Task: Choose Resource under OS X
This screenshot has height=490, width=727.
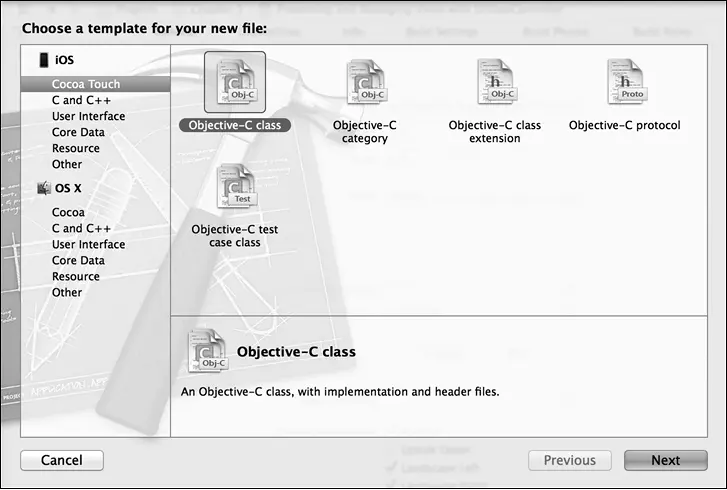Action: point(76,276)
